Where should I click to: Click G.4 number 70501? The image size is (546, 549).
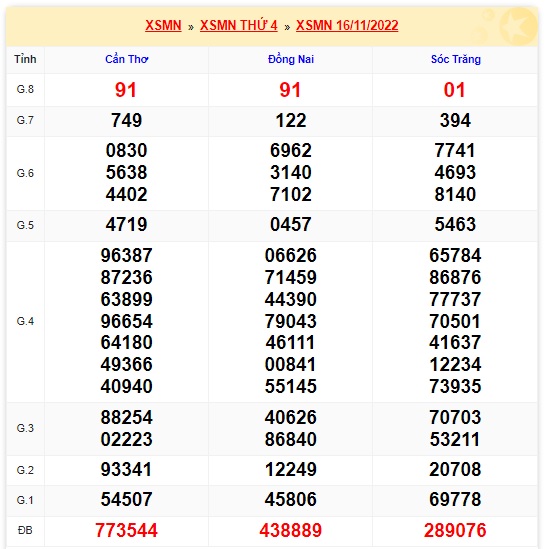pyautogui.click(x=455, y=321)
